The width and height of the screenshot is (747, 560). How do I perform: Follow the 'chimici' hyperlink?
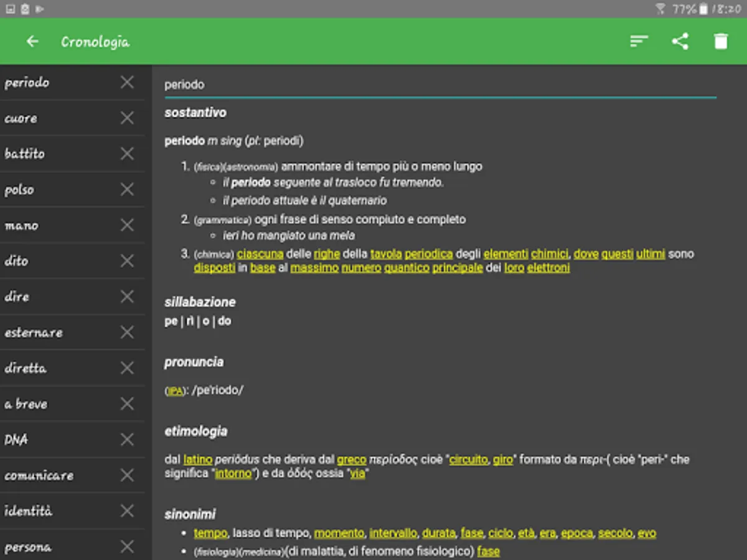click(x=550, y=254)
